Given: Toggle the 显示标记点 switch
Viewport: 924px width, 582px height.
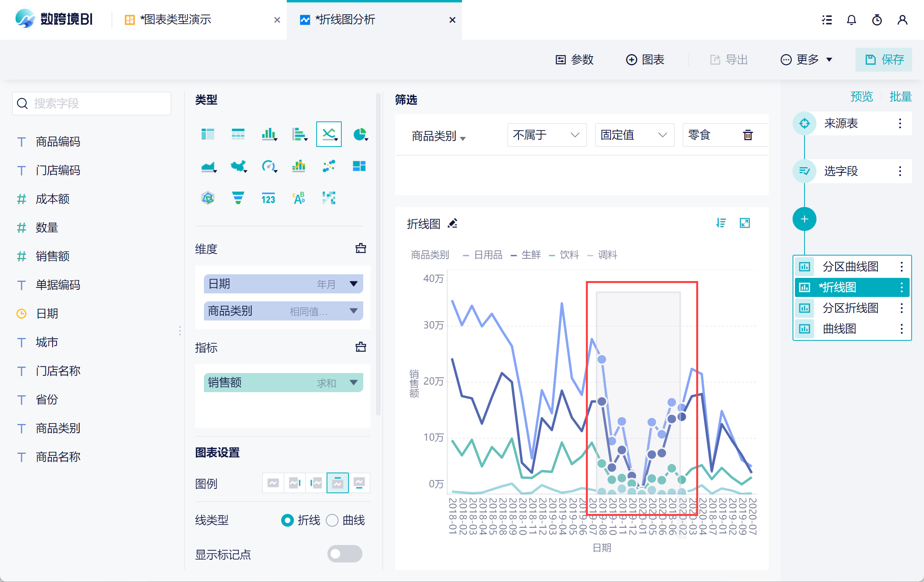Looking at the screenshot, I should (x=345, y=554).
